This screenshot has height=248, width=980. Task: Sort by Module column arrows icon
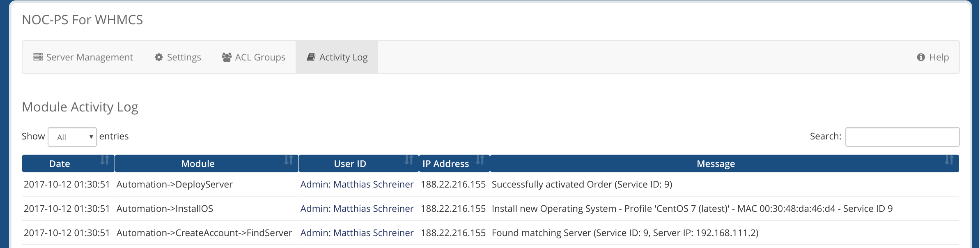tap(289, 160)
